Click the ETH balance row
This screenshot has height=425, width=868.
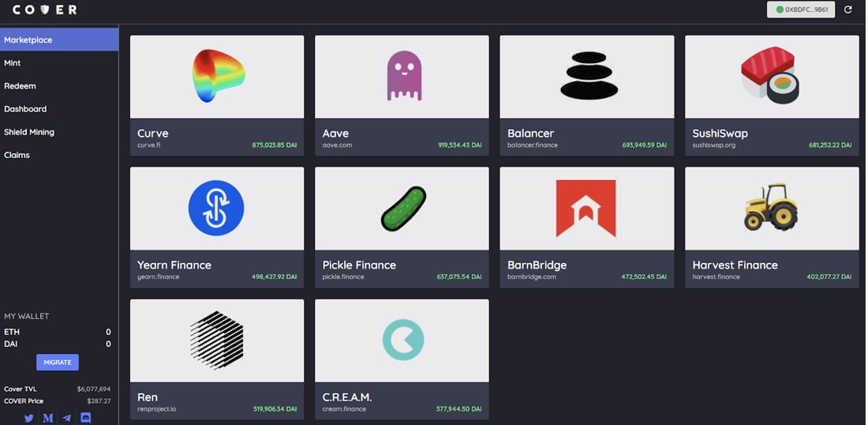coord(58,332)
